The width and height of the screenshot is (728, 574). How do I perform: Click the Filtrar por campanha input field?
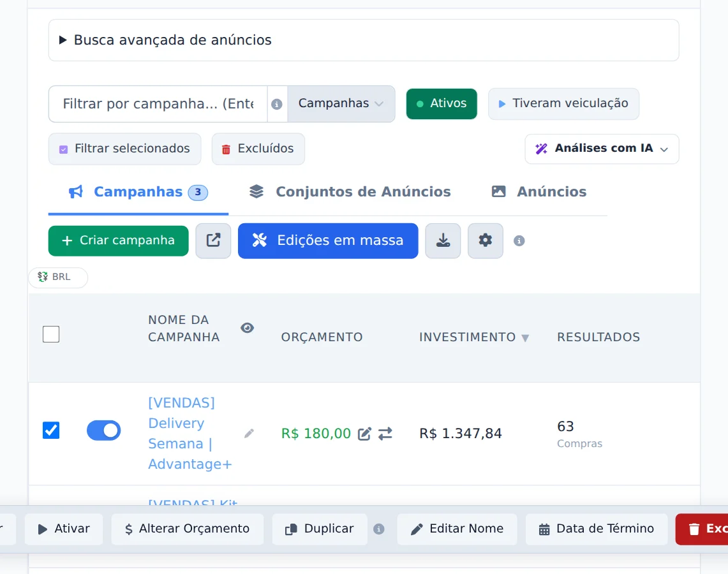[158, 103]
